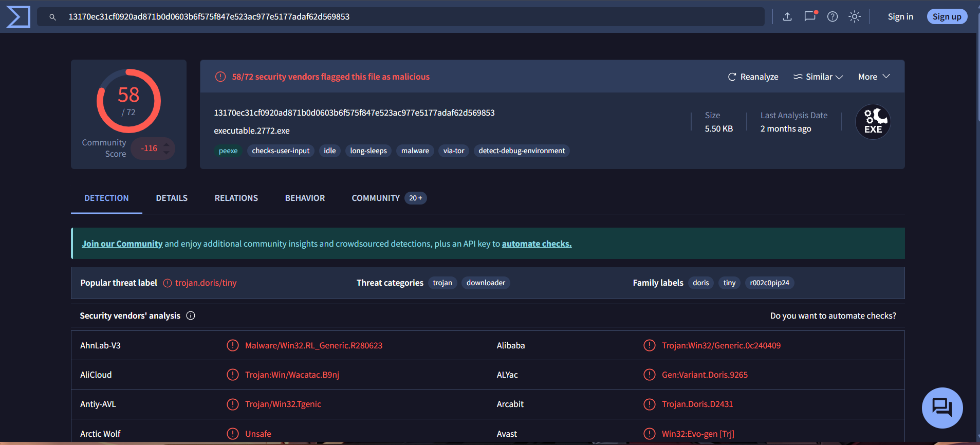Click the downloader threat category chip
This screenshot has height=445, width=980.
[x=486, y=283]
